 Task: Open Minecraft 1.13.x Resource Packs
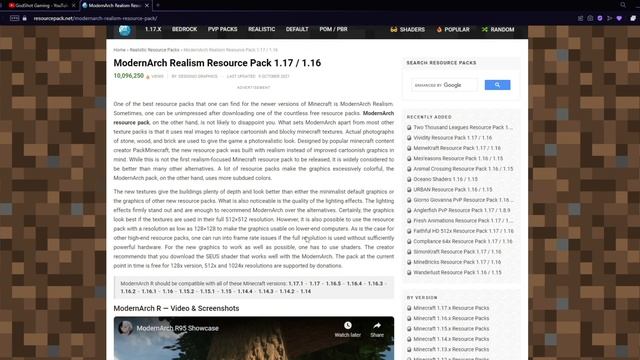pyautogui.click(x=451, y=349)
